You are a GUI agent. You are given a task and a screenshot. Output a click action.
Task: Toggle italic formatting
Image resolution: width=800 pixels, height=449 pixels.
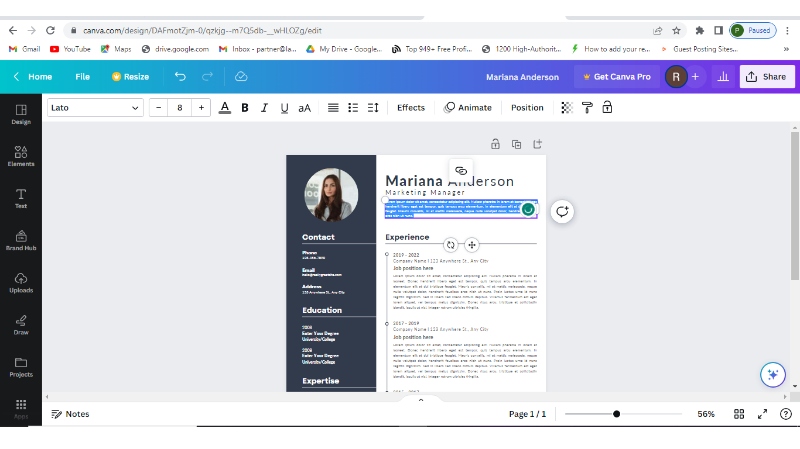[x=264, y=108]
